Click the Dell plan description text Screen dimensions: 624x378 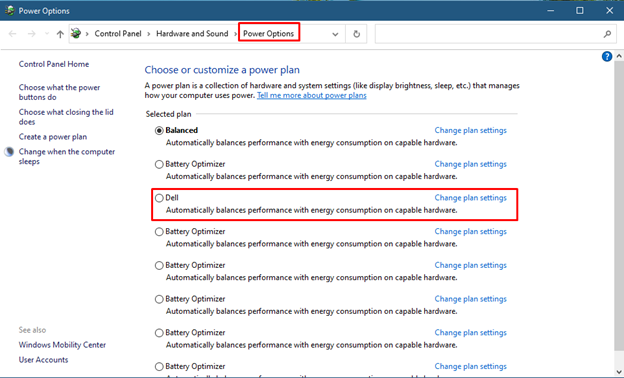point(312,210)
